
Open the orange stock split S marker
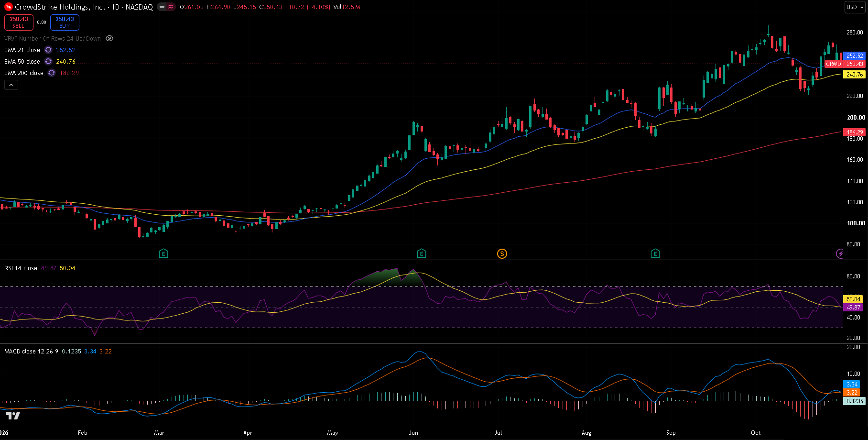pos(502,253)
